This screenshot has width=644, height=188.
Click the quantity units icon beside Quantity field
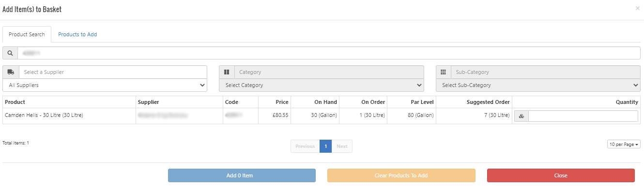pyautogui.click(x=521, y=116)
